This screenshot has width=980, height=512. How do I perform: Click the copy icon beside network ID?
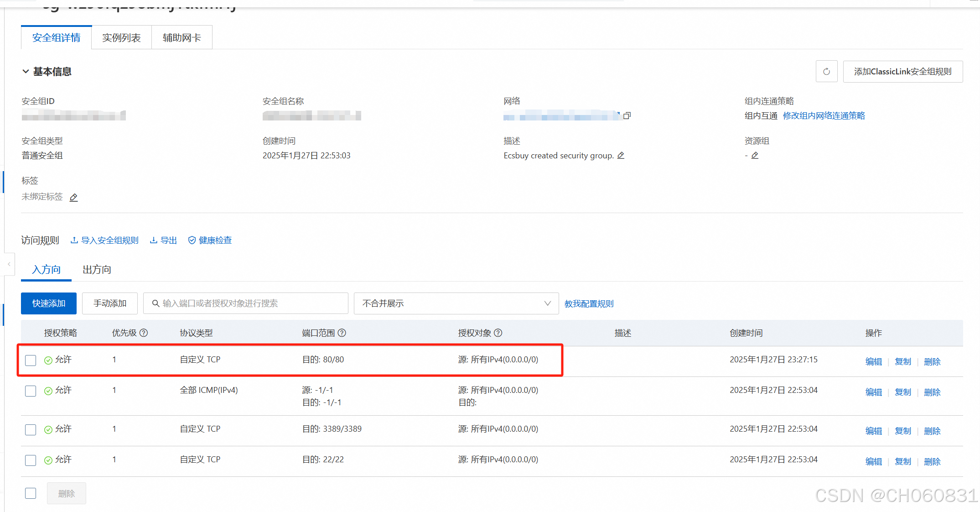(x=627, y=116)
